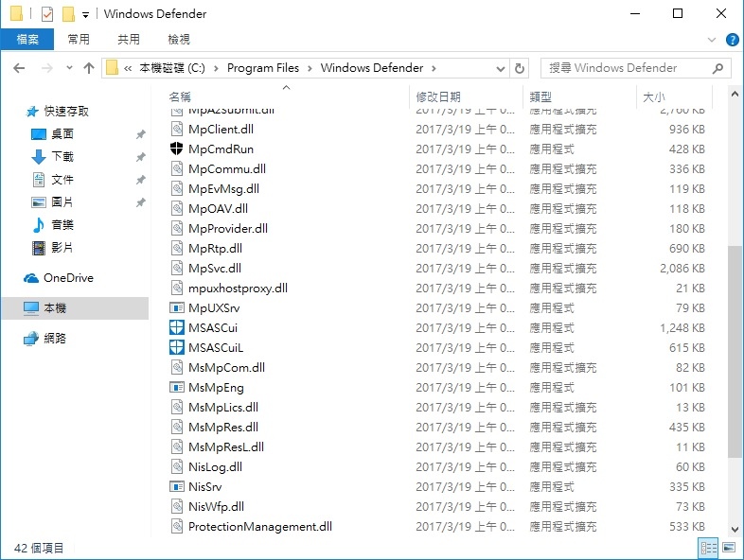Click the MSASCui shield application icon
744x560 pixels.
pos(176,327)
